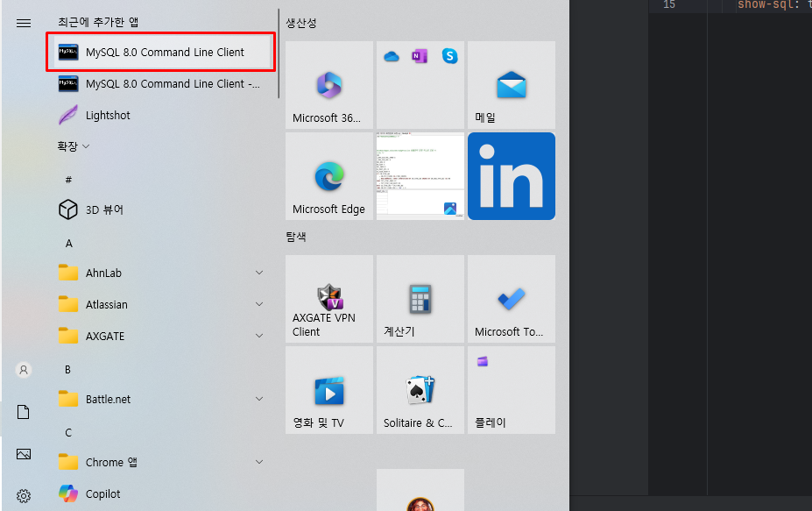Click the app list scrollbar
Viewport: 812px width, 511px height.
coord(279,53)
